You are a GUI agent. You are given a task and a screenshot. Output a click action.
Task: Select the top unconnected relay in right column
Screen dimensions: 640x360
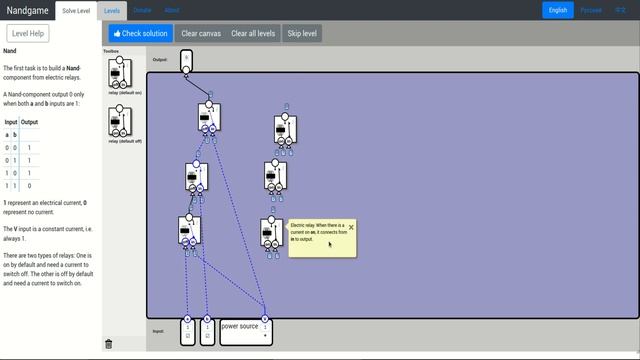click(285, 130)
